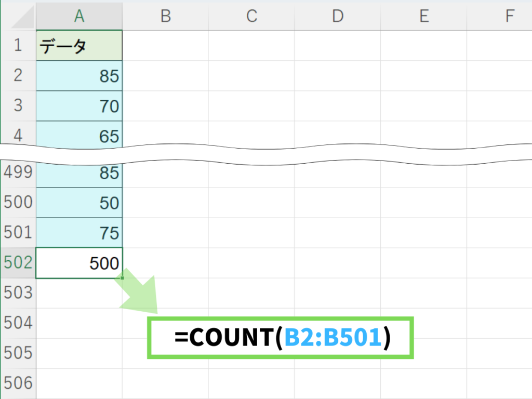Click column E header

coord(424,17)
